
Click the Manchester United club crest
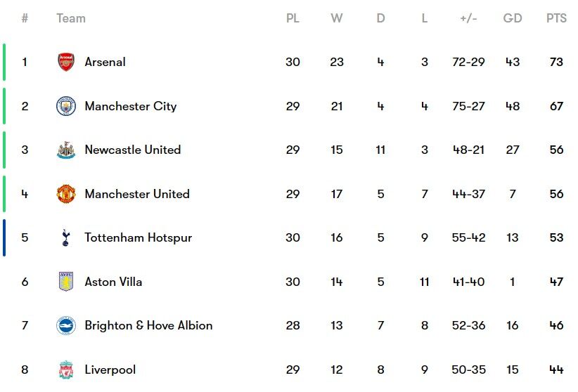pos(66,194)
